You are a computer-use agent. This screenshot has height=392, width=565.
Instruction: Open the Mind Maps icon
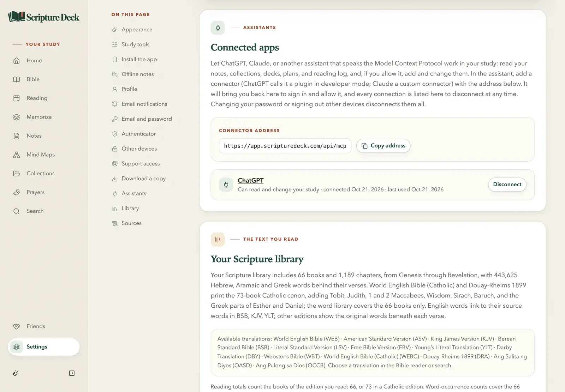click(17, 155)
